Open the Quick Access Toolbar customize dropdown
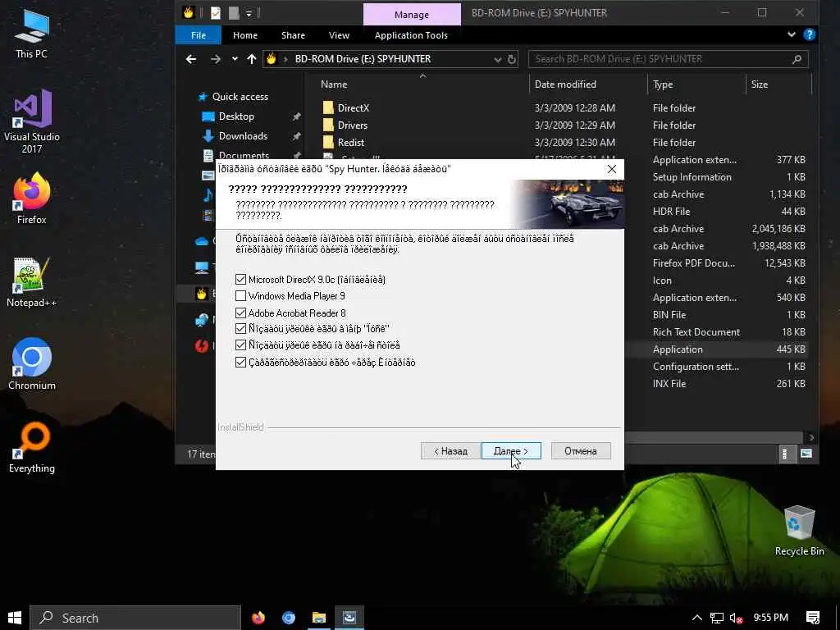 point(249,13)
